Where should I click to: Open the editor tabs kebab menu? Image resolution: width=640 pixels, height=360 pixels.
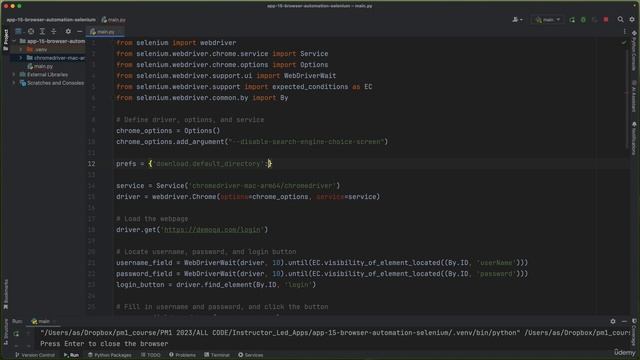pos(624,31)
